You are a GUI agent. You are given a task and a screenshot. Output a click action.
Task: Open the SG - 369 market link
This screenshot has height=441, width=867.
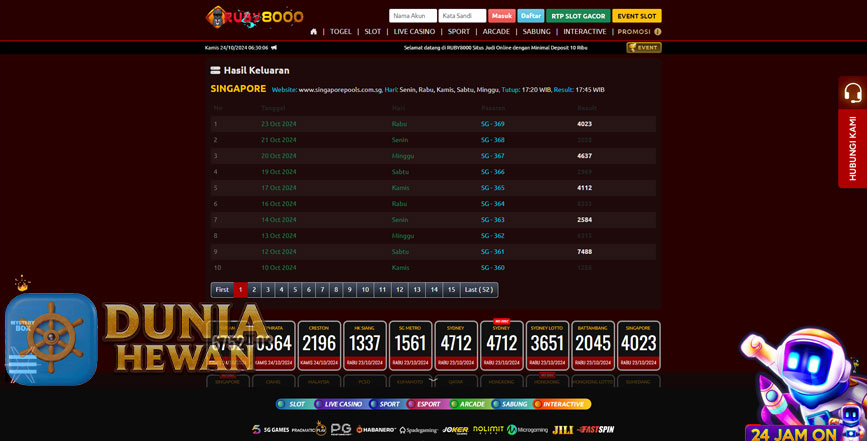pos(492,124)
